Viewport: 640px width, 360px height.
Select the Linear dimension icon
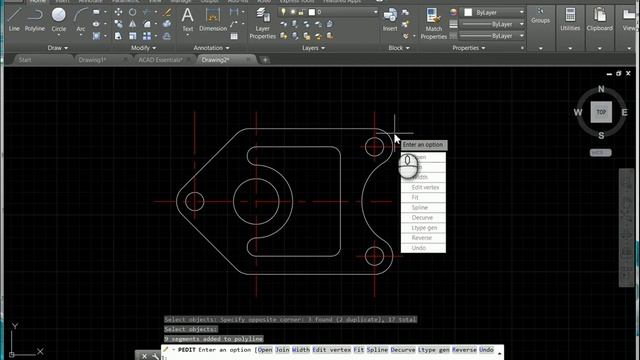coord(234,12)
